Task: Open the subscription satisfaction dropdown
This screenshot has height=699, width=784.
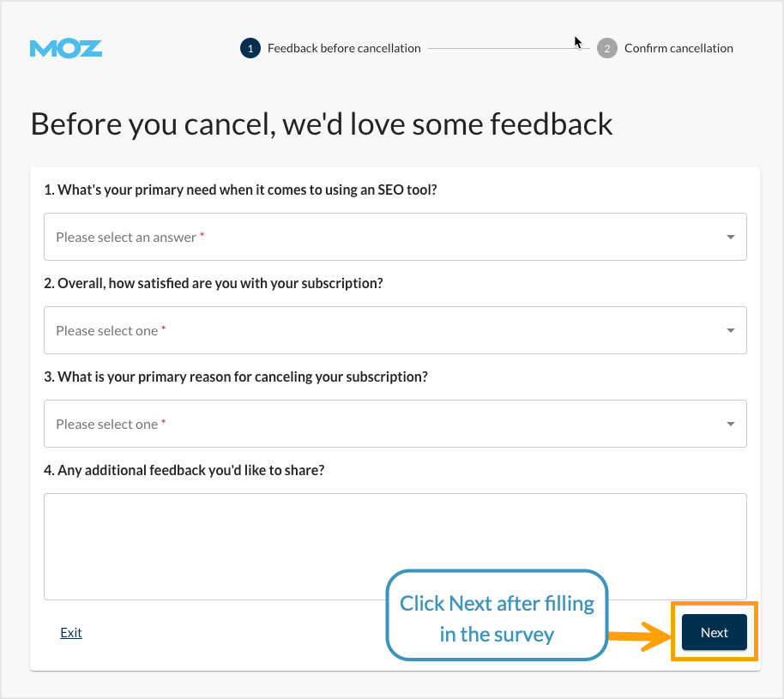Action: coord(395,330)
